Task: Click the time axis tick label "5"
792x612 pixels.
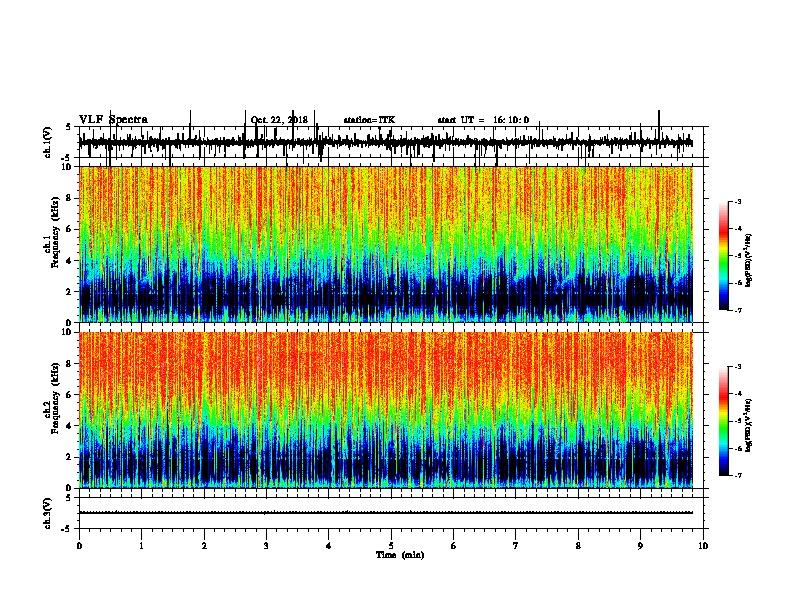Action: click(x=391, y=546)
